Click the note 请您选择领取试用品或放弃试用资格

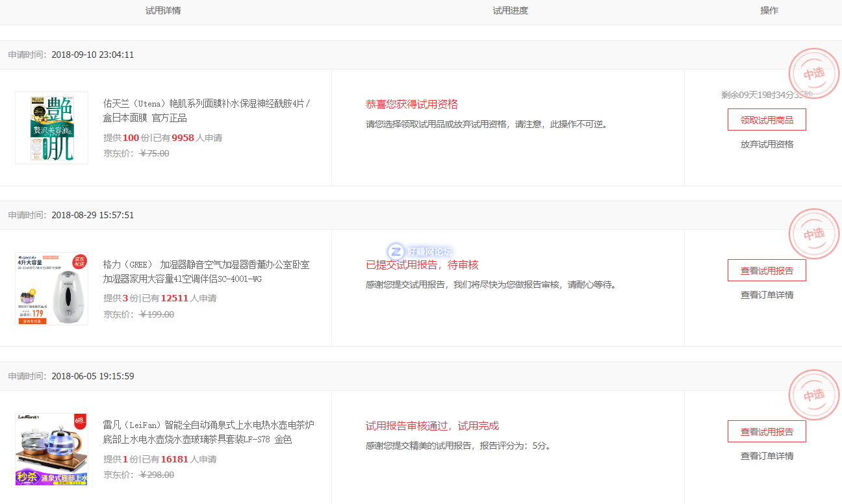pyautogui.click(x=436, y=124)
